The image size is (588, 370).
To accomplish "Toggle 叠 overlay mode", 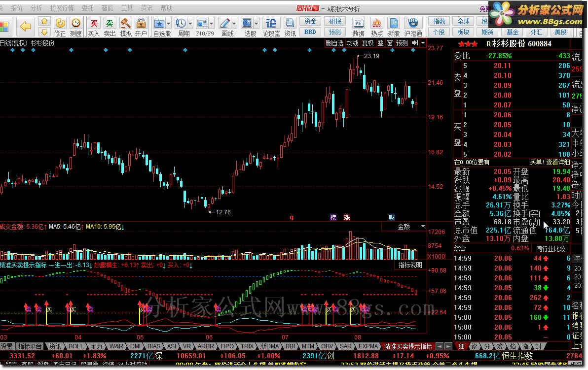I will click(x=381, y=43).
